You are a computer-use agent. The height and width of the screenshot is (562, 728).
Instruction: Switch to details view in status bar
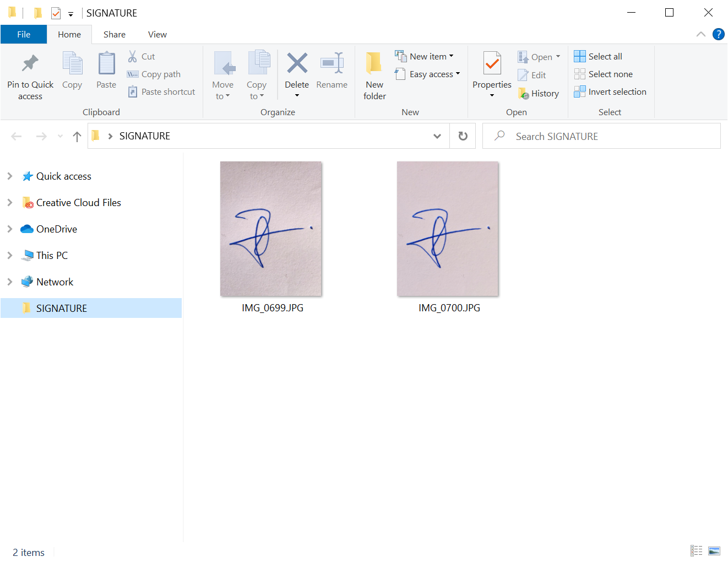[697, 551]
